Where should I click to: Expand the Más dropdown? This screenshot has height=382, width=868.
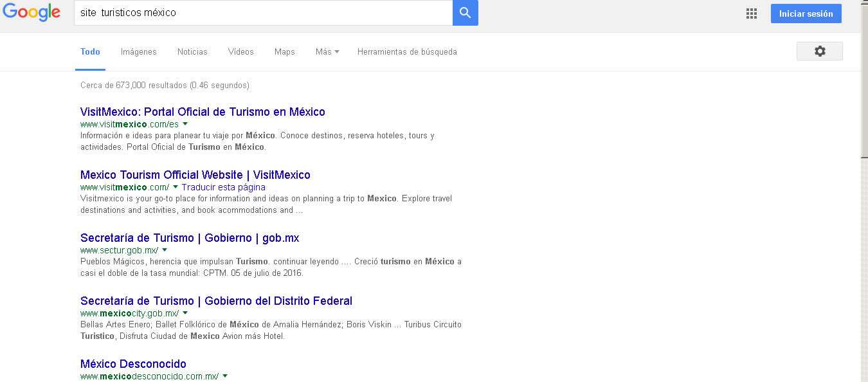[327, 51]
